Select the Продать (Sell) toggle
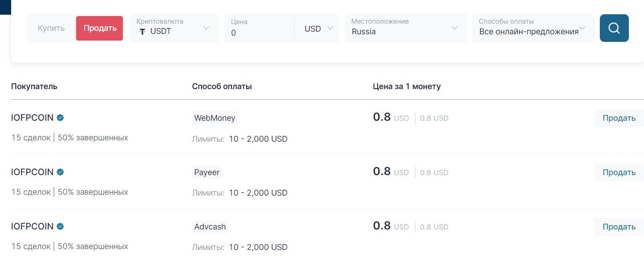Viewport: 644px width, 262px height. click(x=99, y=28)
